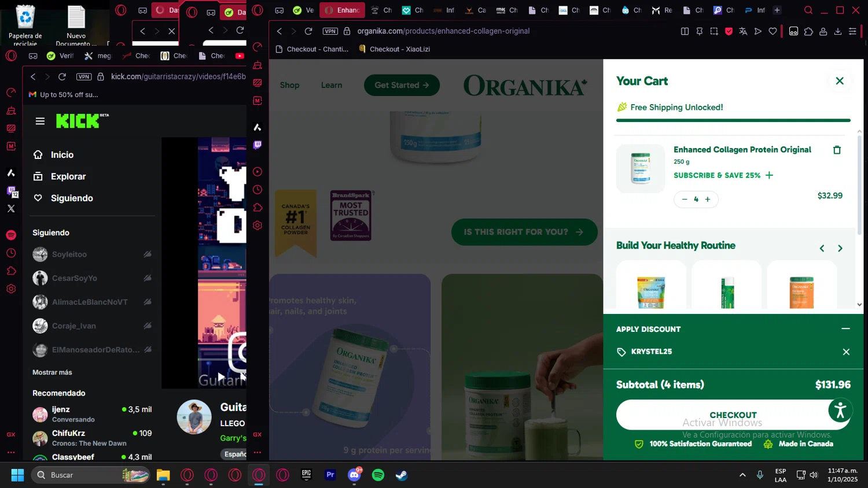This screenshot has width=868, height=488.
Task: Proceed with the Checkout button
Action: tap(733, 415)
